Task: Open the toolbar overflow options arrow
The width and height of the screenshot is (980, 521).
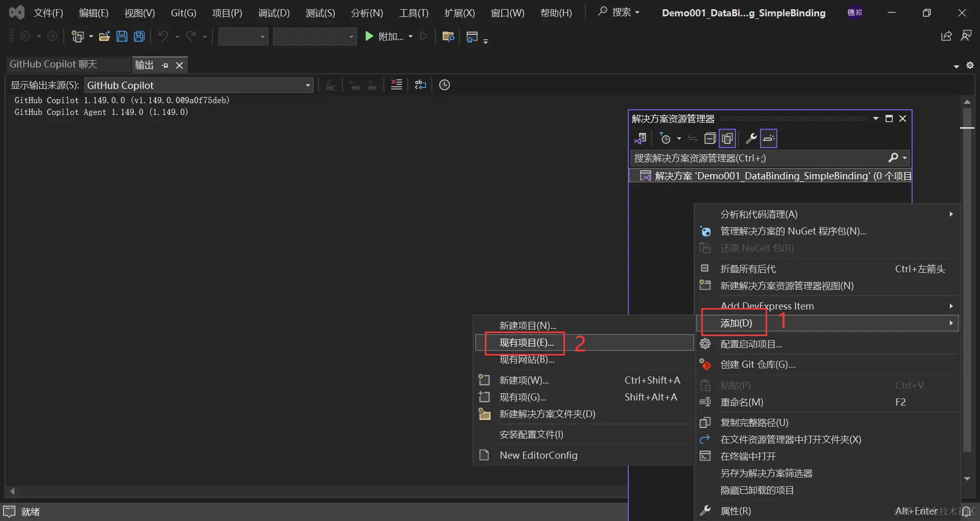Action: coord(485,40)
